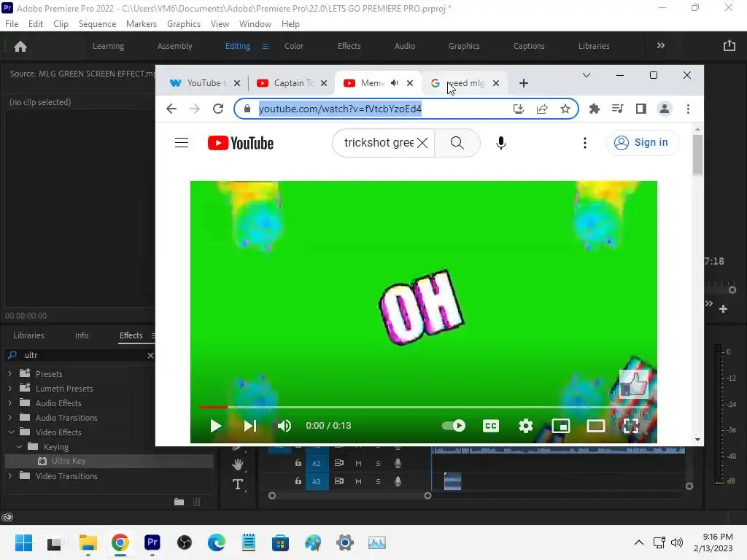Image resolution: width=747 pixels, height=560 pixels.
Task: Open Chrome extensions puzzle icon
Action: tap(594, 109)
